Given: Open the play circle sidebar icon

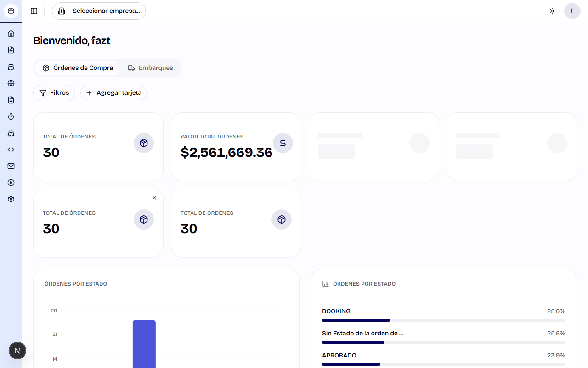Looking at the screenshot, I should (x=11, y=183).
